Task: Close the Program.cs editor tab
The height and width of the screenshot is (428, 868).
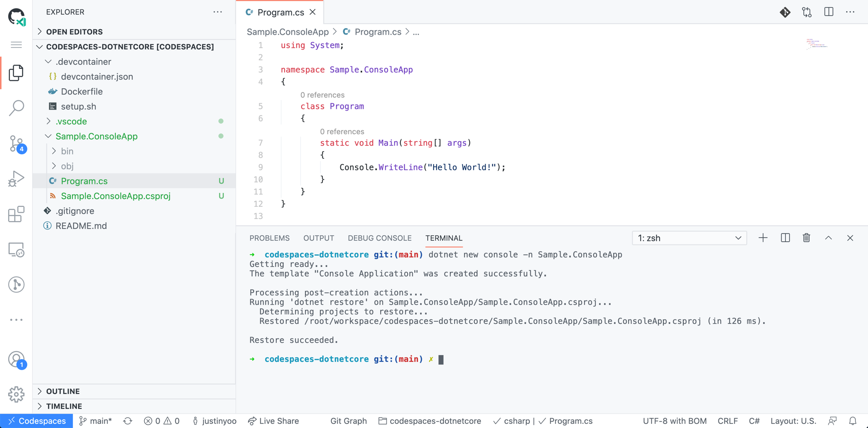Action: 313,12
